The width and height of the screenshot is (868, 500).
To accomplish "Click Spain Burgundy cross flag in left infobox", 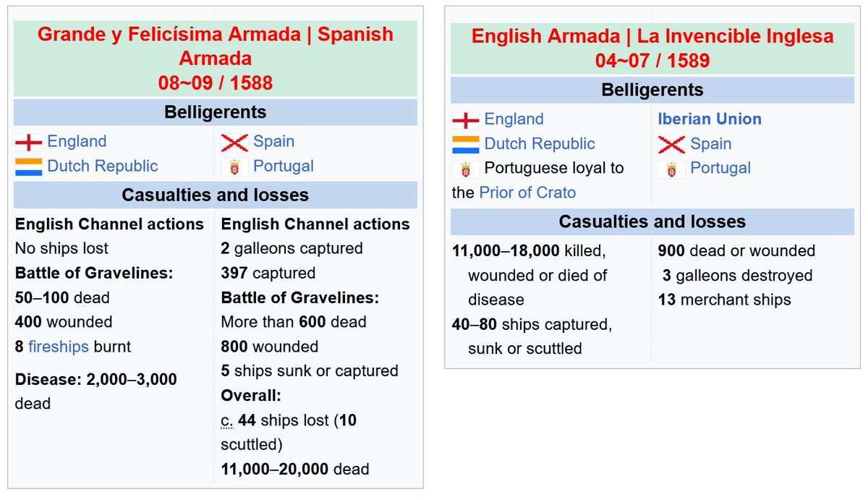I will point(234,142).
